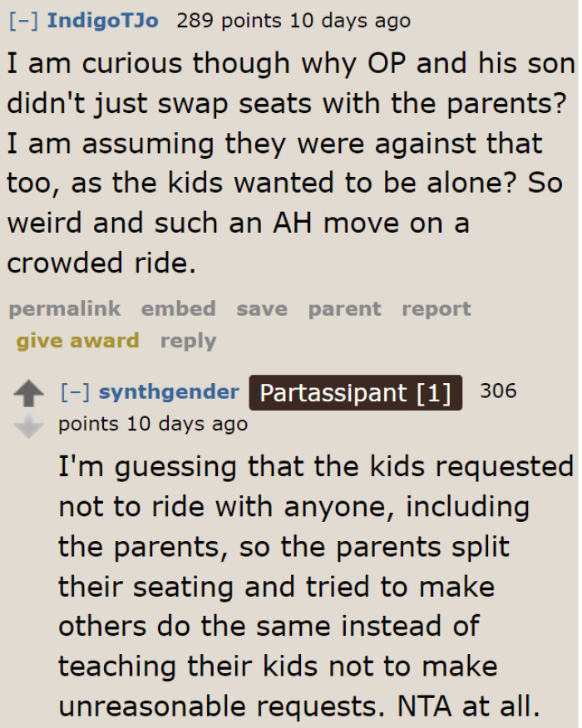Report IndigoTJo's comment
Screen dimensions: 582x728
(436, 308)
